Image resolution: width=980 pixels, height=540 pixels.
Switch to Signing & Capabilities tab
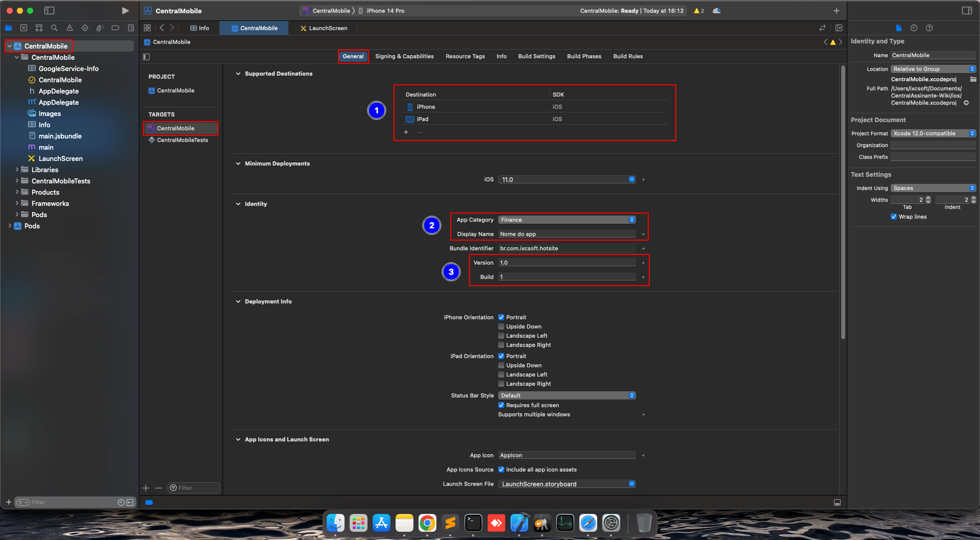[404, 56]
